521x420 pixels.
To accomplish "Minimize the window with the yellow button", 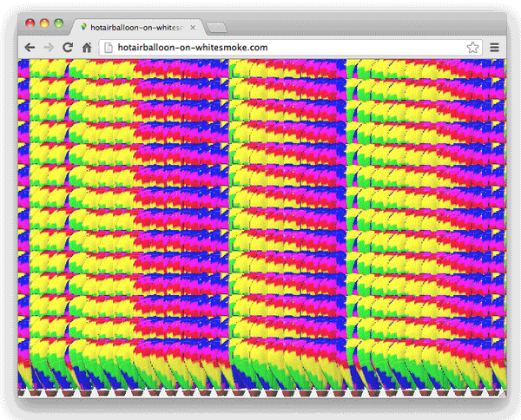I will point(44,23).
